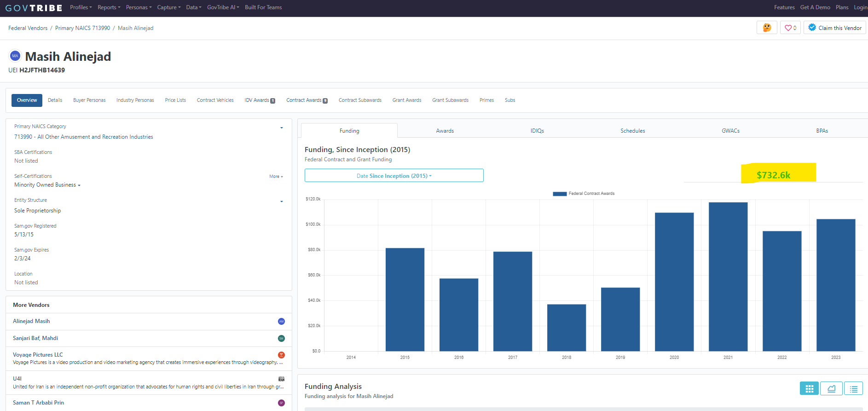This screenshot has width=868, height=411.
Task: Open the Data dropdown menu
Action: tap(194, 7)
